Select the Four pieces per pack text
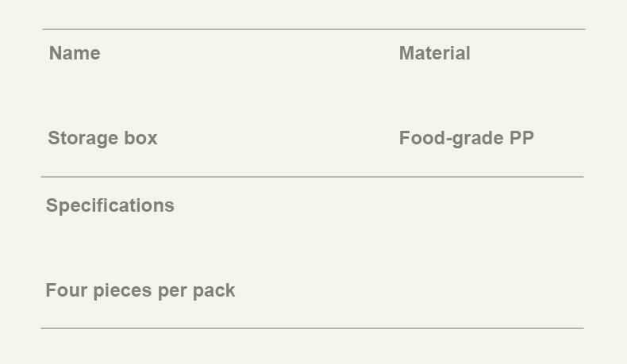 click(140, 290)
